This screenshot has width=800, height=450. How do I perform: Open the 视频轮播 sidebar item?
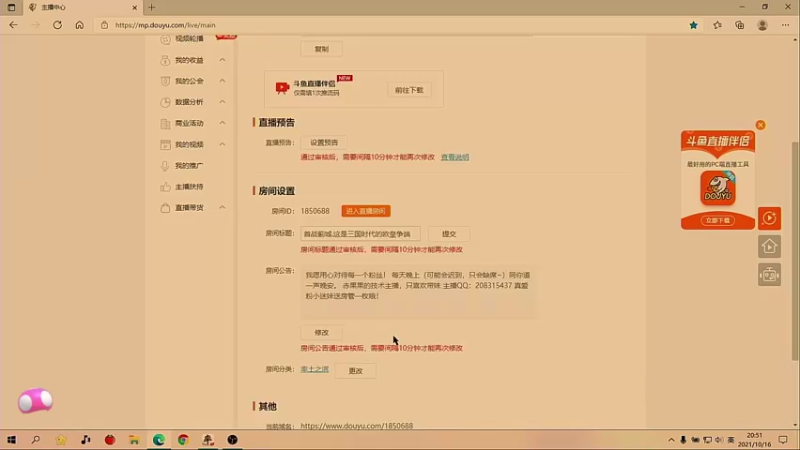pos(189,39)
